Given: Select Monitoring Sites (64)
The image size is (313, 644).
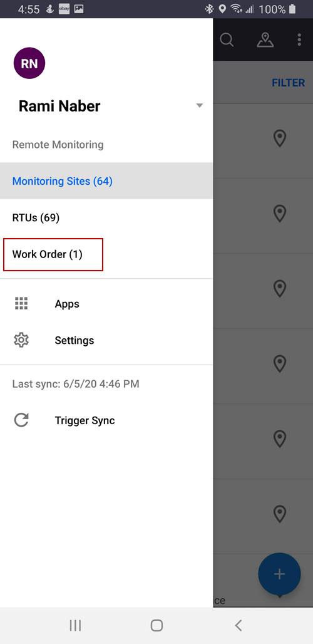Looking at the screenshot, I should [x=106, y=180].
